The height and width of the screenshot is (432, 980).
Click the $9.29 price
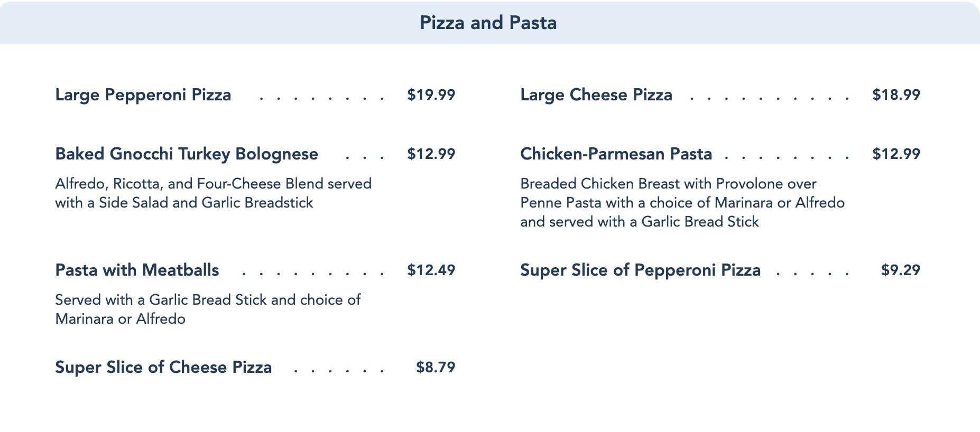(x=900, y=270)
